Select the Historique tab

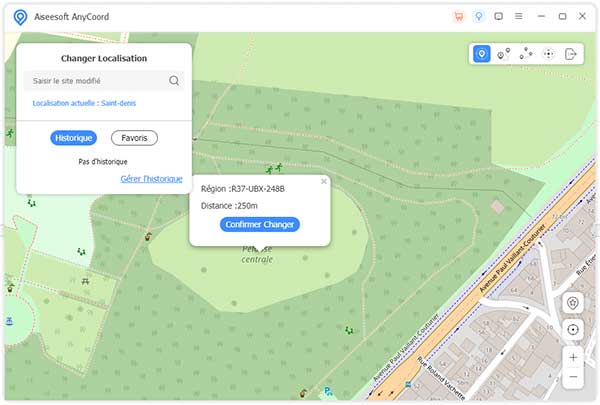(x=73, y=138)
